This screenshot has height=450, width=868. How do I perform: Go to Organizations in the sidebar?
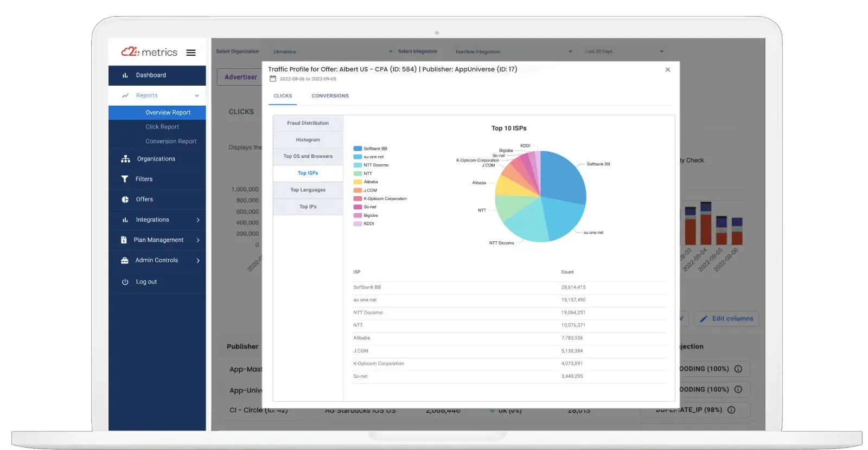pos(157,159)
